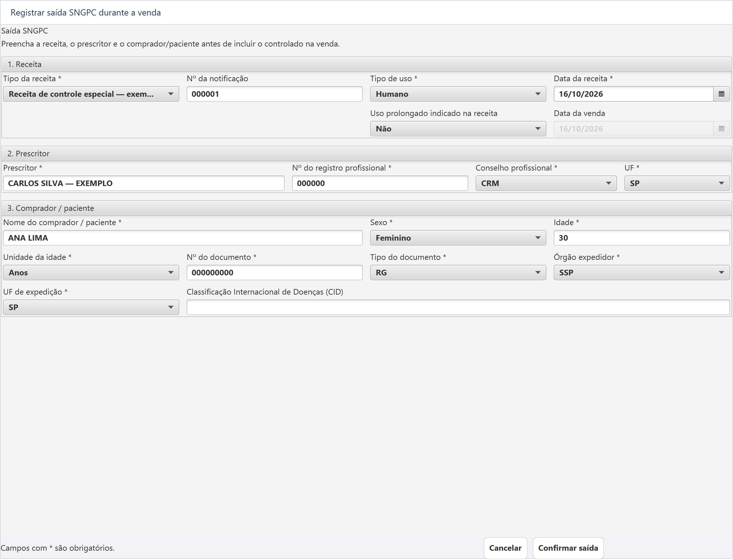The image size is (733, 560).
Task: Click the empty CID classification field
Action: (x=458, y=307)
